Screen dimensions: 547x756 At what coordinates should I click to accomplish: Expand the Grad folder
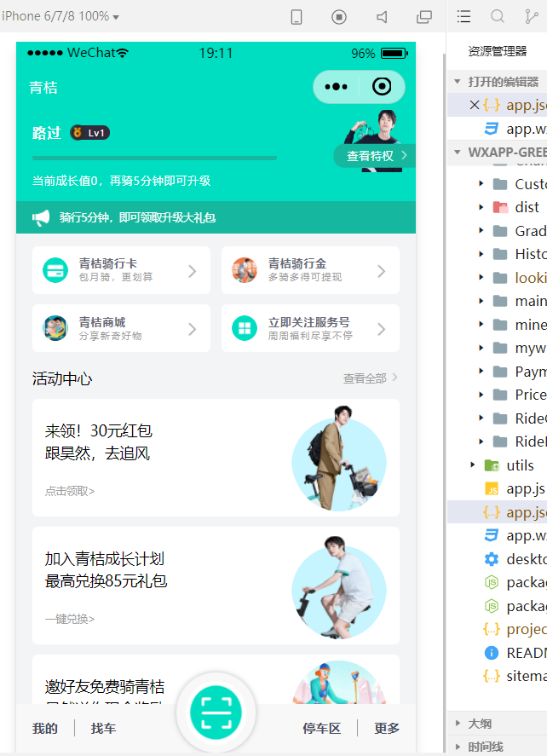click(x=481, y=230)
